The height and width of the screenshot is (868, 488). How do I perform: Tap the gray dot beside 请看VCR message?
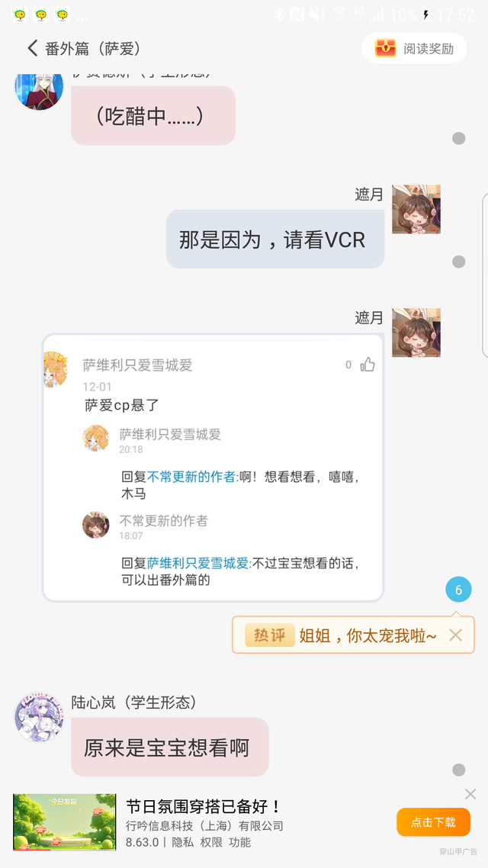tap(459, 262)
